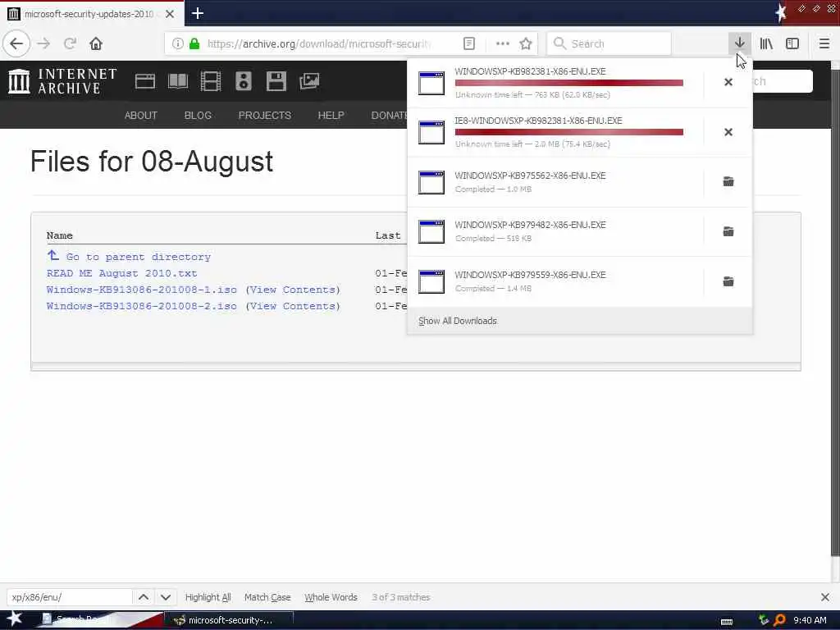View Contents of the 201008-2.iso file

293,306
